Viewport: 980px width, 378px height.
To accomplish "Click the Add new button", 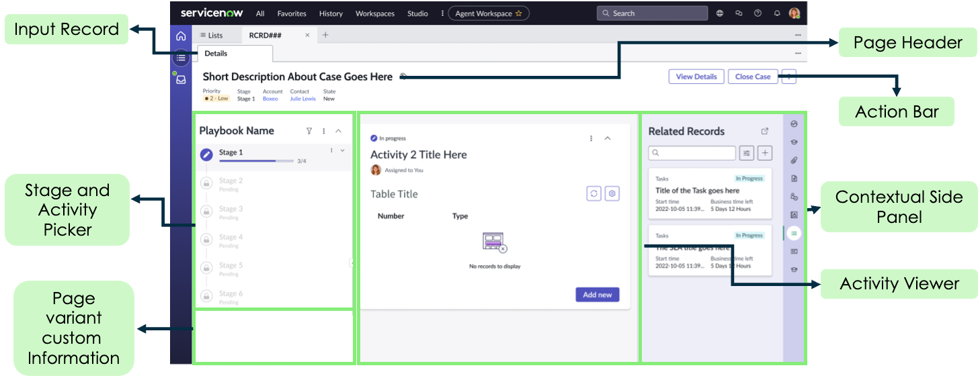I will pos(598,295).
